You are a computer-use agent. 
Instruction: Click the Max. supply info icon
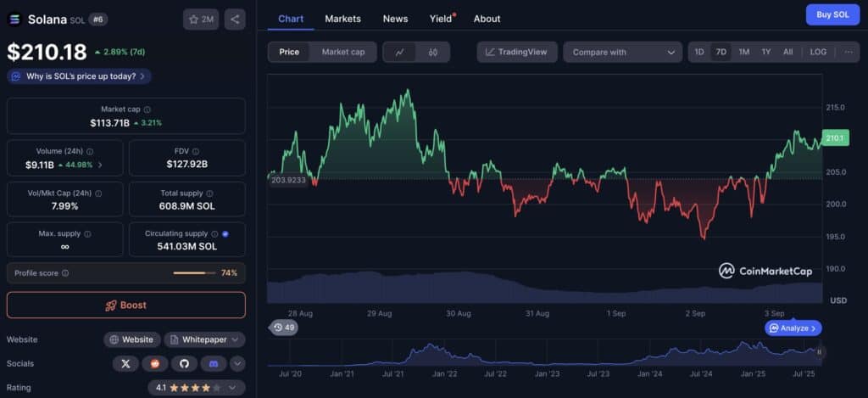click(87, 234)
